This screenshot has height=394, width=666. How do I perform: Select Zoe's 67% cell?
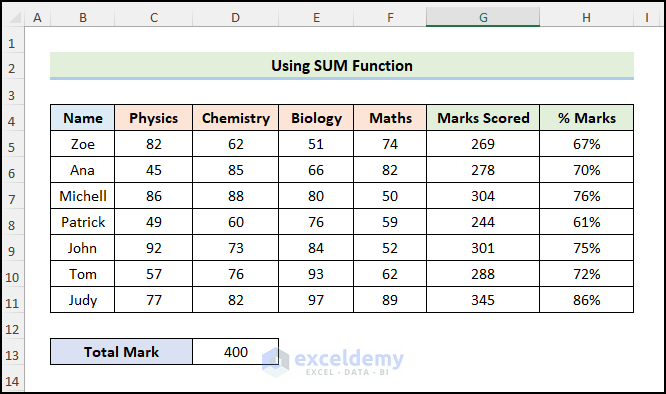coord(586,144)
